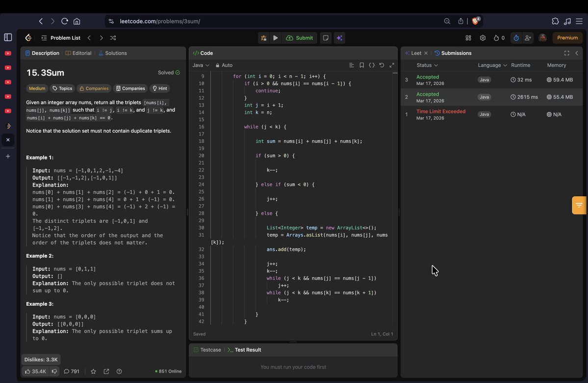Add a new sidebar item with plus
The height and width of the screenshot is (383, 588).
pyautogui.click(x=8, y=156)
